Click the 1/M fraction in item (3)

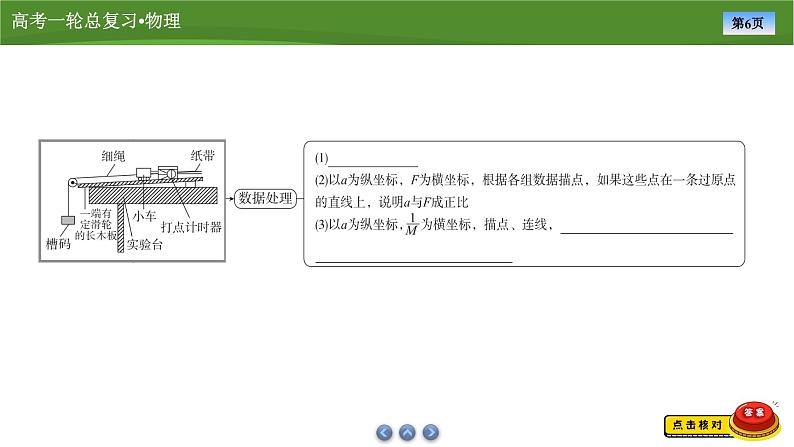[410, 227]
